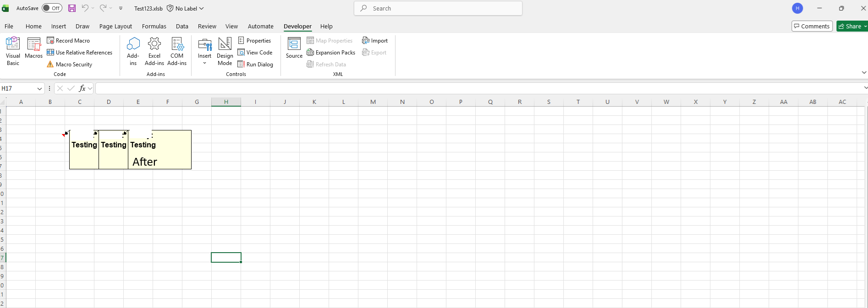
Task: Toggle Design Mode
Action: (x=225, y=51)
